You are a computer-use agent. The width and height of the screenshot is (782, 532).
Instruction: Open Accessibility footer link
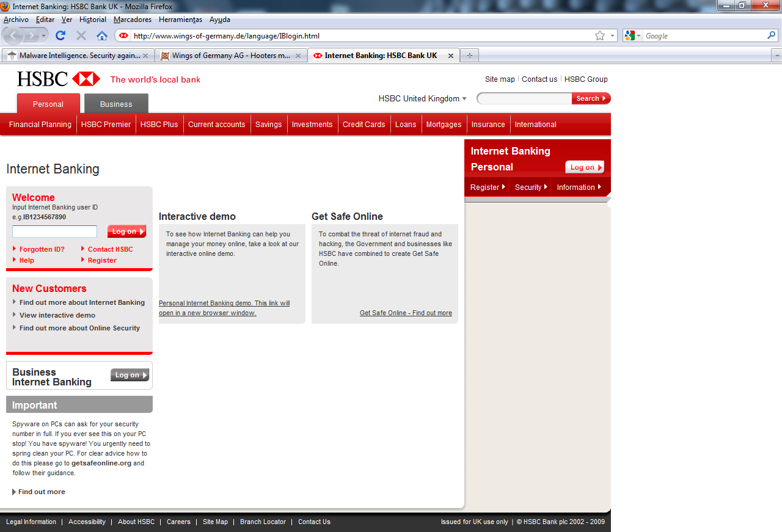87,522
